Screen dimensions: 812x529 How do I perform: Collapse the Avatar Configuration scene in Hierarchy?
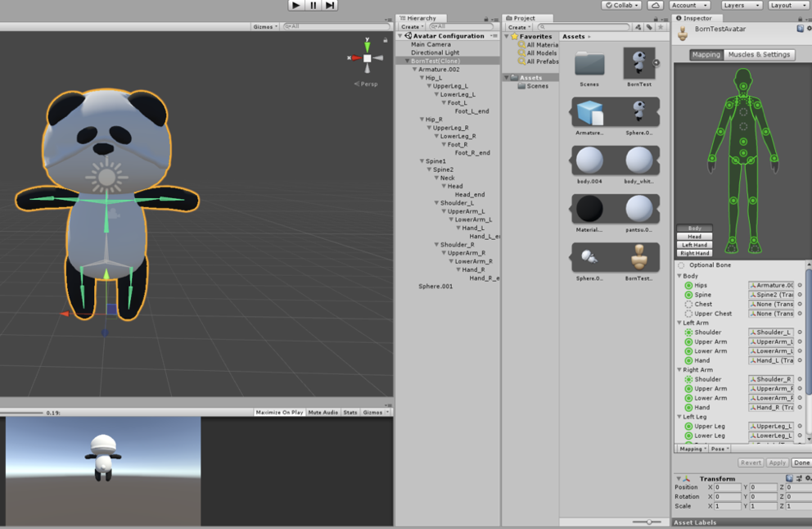coord(400,36)
